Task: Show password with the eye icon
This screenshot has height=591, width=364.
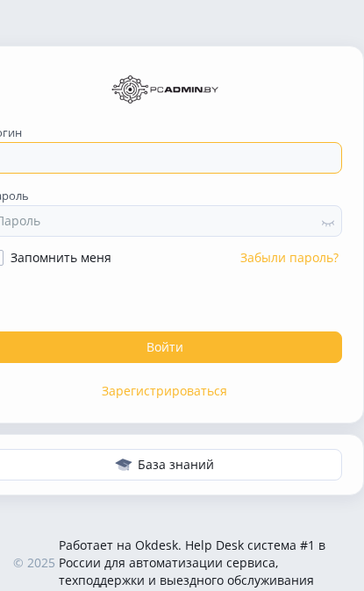Action: pyautogui.click(x=328, y=223)
